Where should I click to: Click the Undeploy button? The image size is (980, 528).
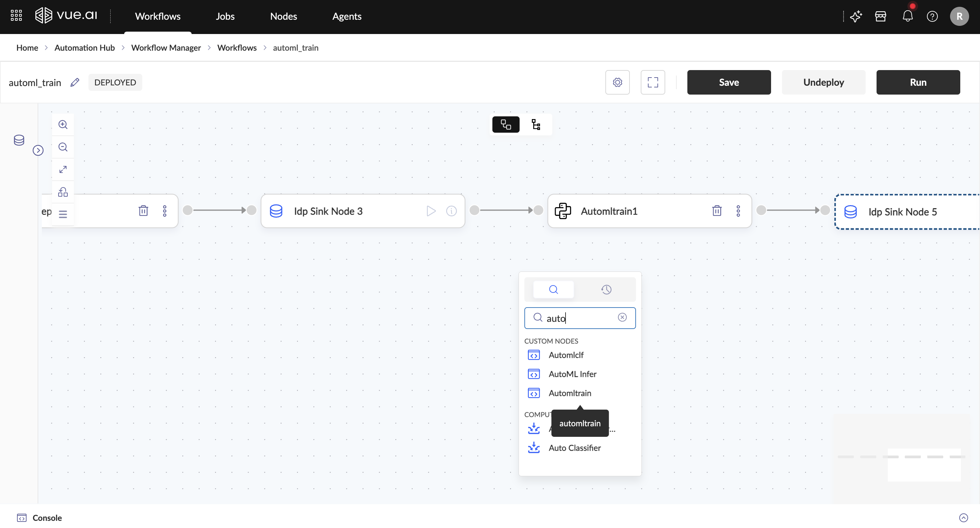click(x=823, y=82)
